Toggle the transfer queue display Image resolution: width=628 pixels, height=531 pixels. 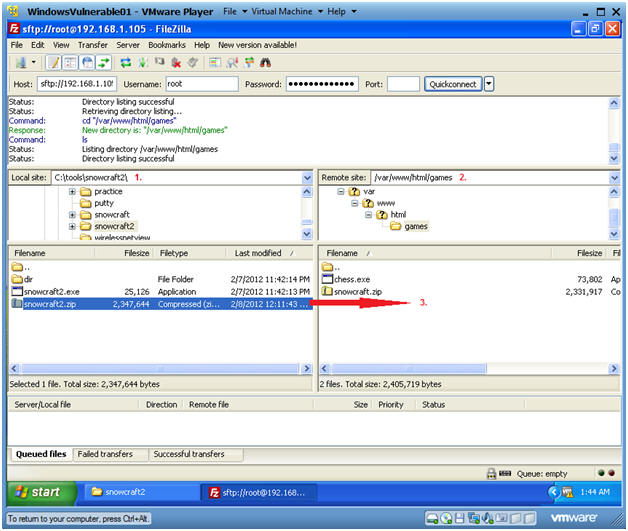pyautogui.click(x=104, y=62)
